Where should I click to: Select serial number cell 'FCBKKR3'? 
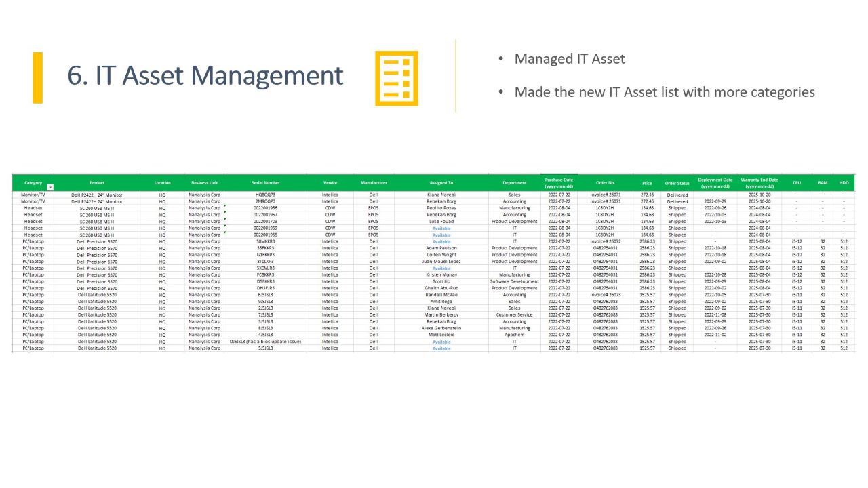click(265, 275)
